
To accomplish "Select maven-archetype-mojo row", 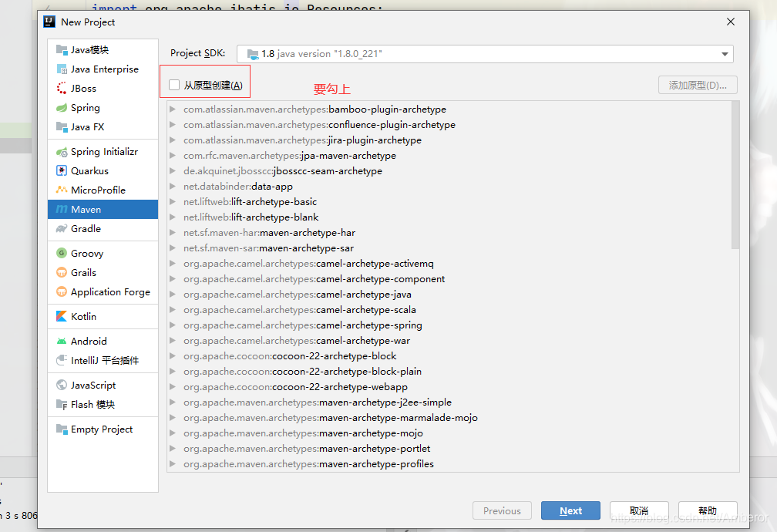I will pos(449,433).
